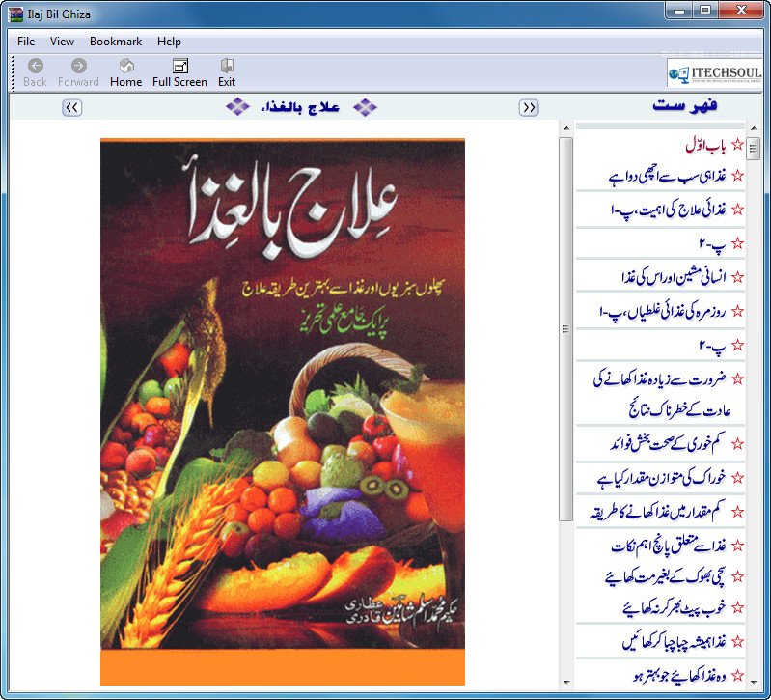Click star beside 'انسانی مشین اور اس کی غذا'
The width and height of the screenshot is (771, 700).
(737, 277)
